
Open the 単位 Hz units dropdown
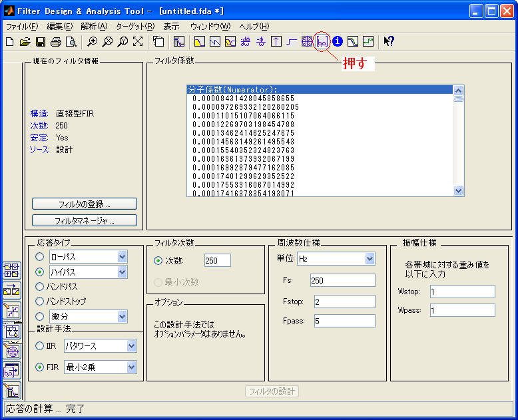pos(370,259)
